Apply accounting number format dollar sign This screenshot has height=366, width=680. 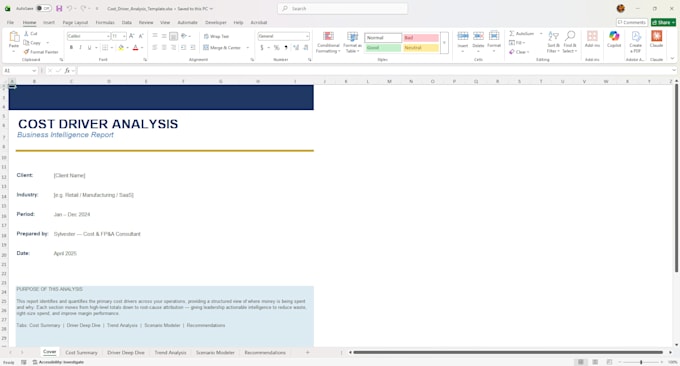tap(262, 48)
